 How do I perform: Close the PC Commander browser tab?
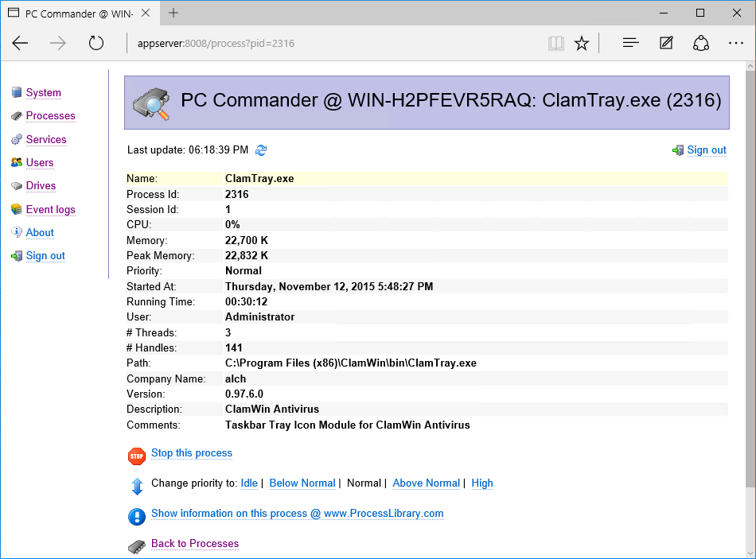pos(146,13)
